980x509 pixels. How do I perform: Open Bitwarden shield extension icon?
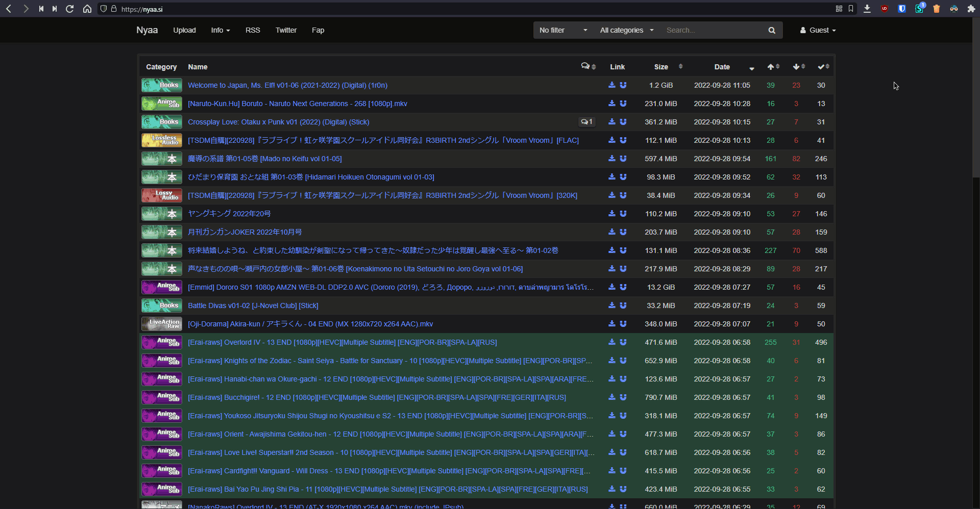[x=902, y=9]
